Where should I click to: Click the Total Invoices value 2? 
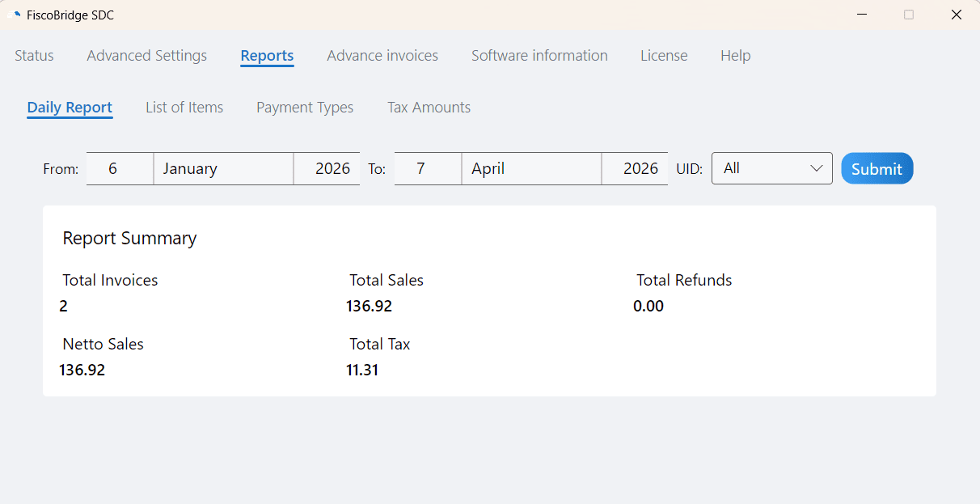(x=63, y=306)
